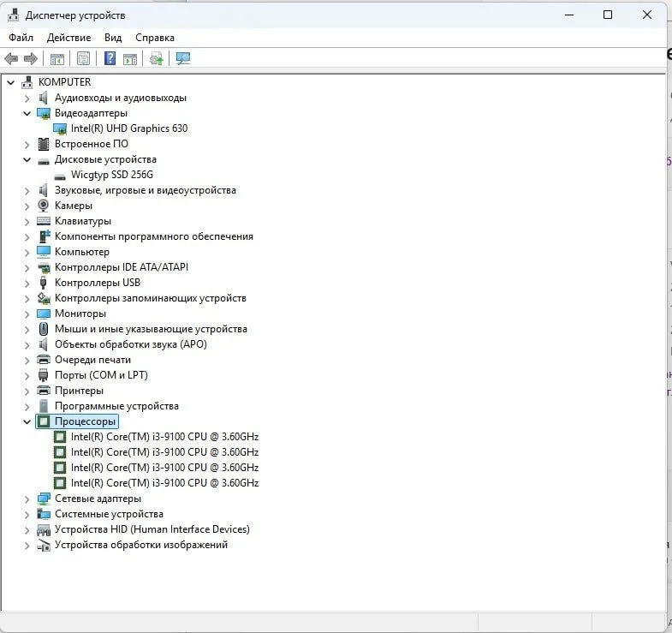Expand Звуковые, игровые и видеоустройства category

(x=27, y=191)
